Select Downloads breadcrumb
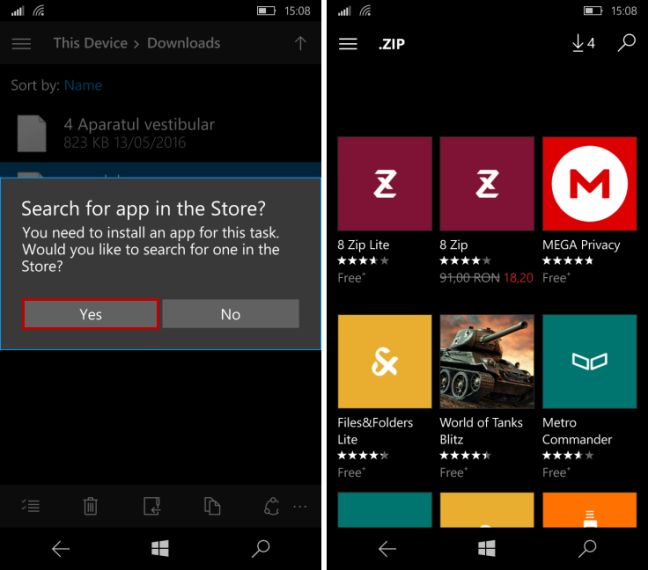648x570 pixels. [x=183, y=43]
